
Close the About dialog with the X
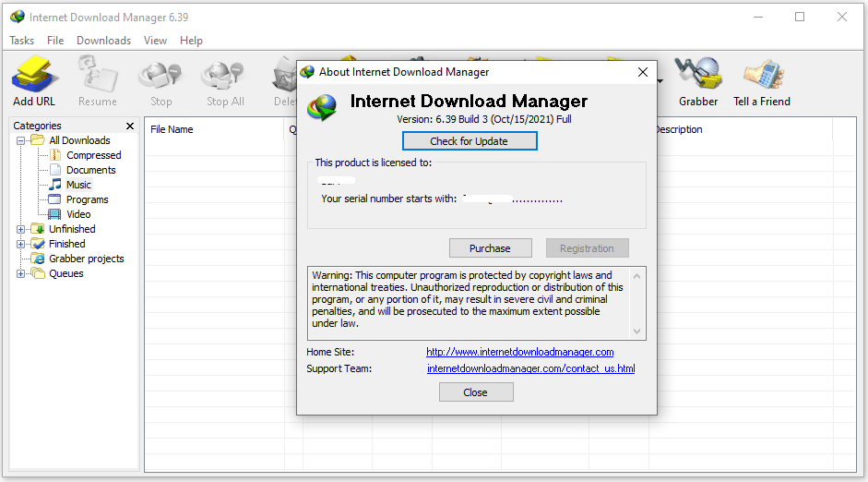click(x=643, y=72)
